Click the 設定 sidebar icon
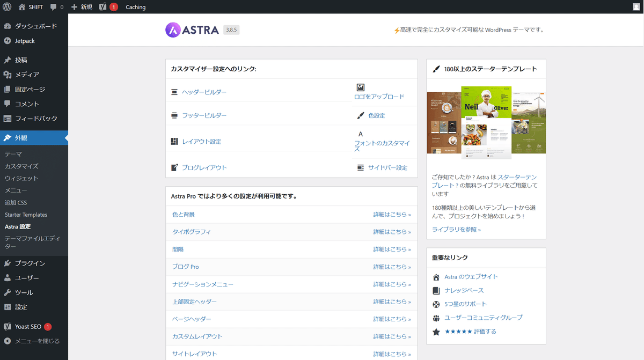644x360 pixels. tap(8, 307)
